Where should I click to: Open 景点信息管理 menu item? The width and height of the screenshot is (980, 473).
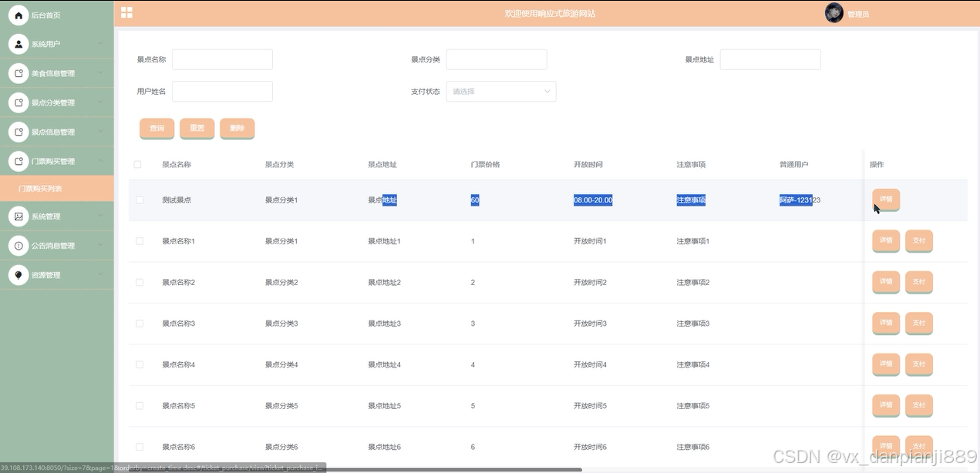(57, 132)
